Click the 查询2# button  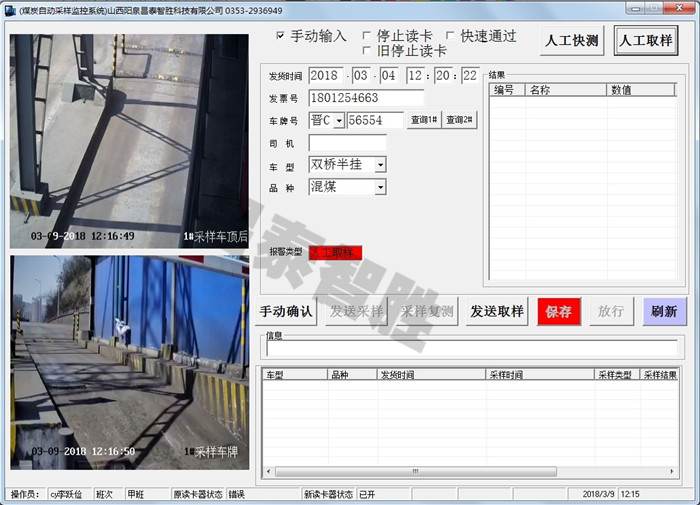[460, 120]
